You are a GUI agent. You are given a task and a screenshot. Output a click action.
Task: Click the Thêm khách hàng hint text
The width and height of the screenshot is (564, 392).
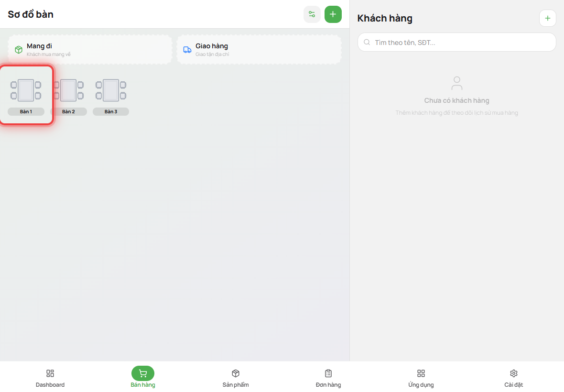(x=457, y=112)
